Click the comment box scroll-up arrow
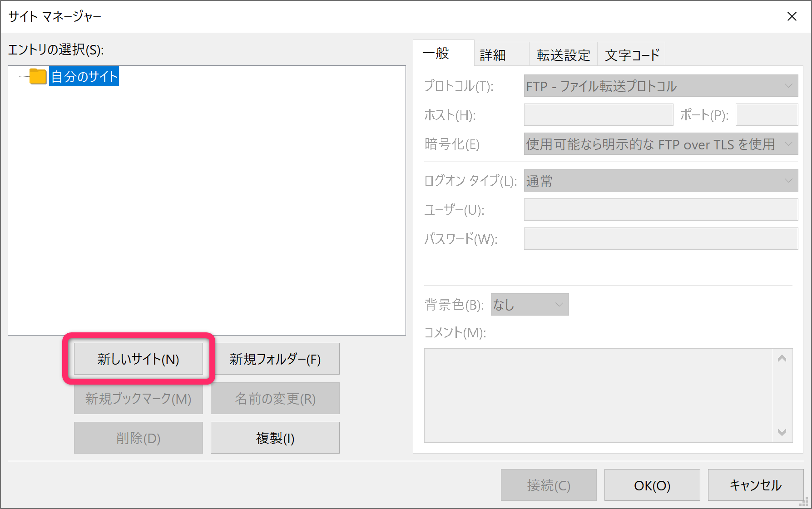This screenshot has width=812, height=509. [782, 359]
